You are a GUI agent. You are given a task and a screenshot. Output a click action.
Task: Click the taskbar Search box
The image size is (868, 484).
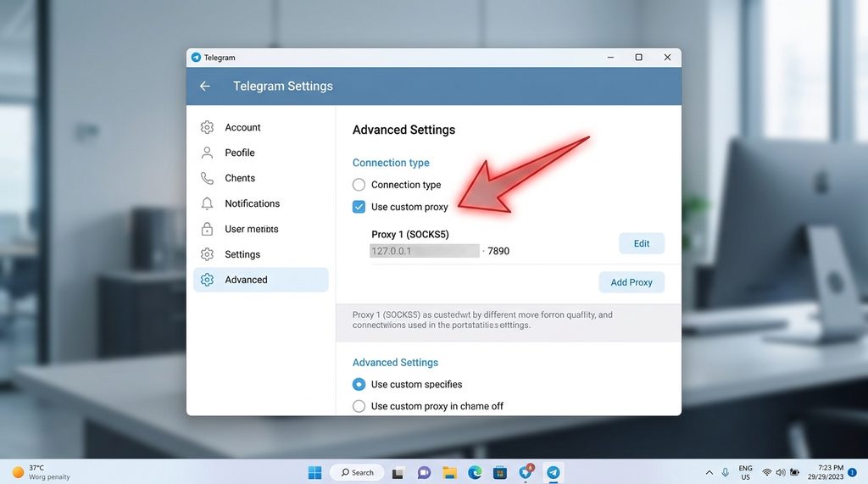coord(357,472)
